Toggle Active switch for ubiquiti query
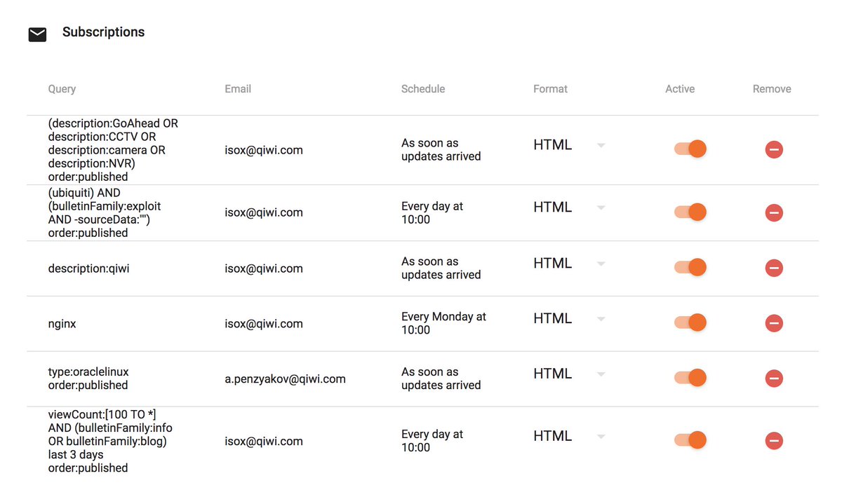 click(x=690, y=212)
